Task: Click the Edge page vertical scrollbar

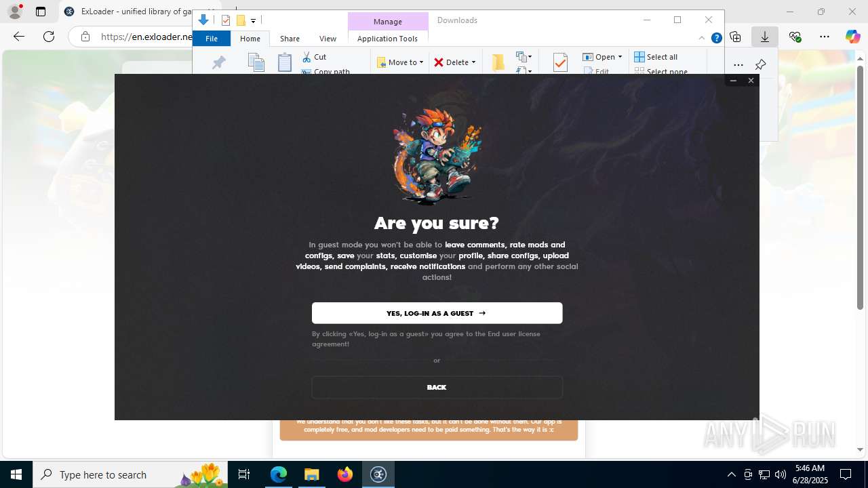Action: [861, 188]
